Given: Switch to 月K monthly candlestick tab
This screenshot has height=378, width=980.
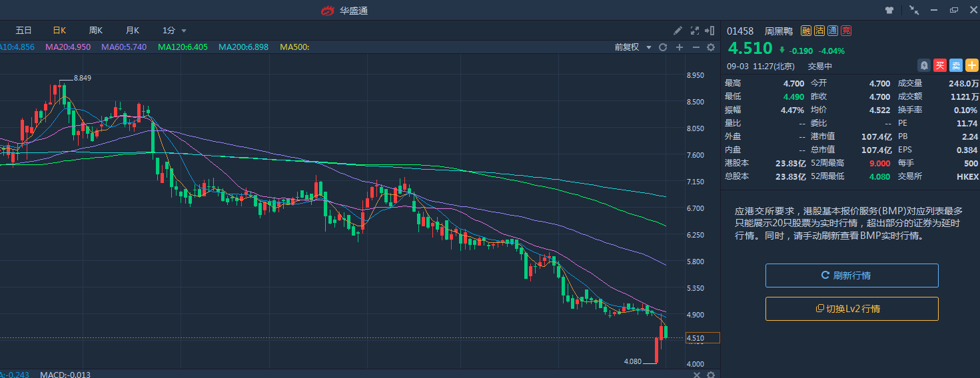Looking at the screenshot, I should tap(133, 31).
